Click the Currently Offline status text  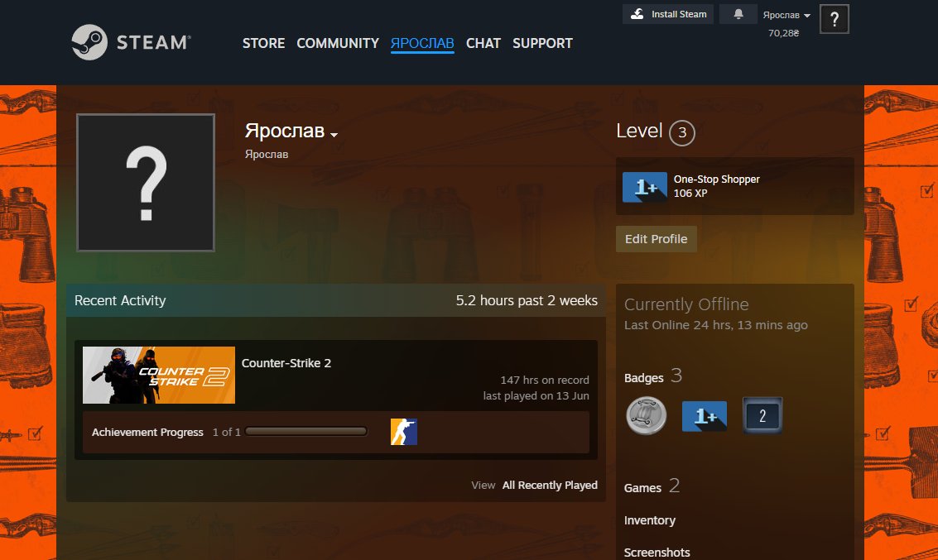686,304
